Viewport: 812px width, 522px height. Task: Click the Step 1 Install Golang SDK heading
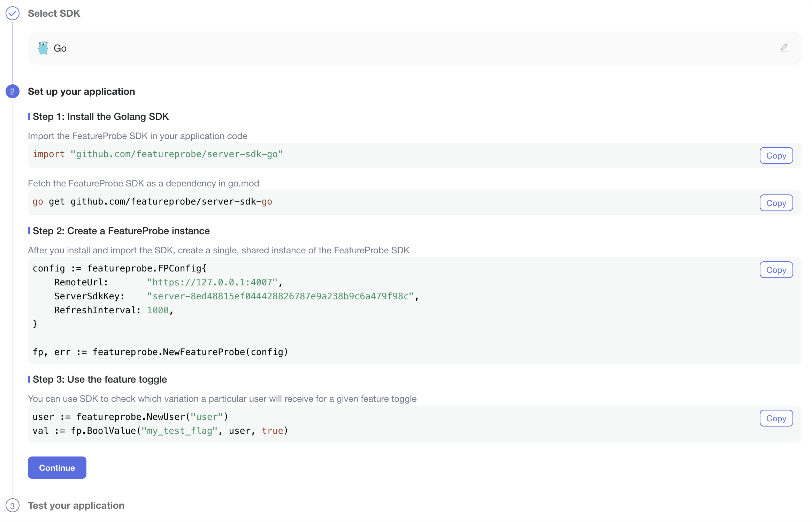click(100, 117)
